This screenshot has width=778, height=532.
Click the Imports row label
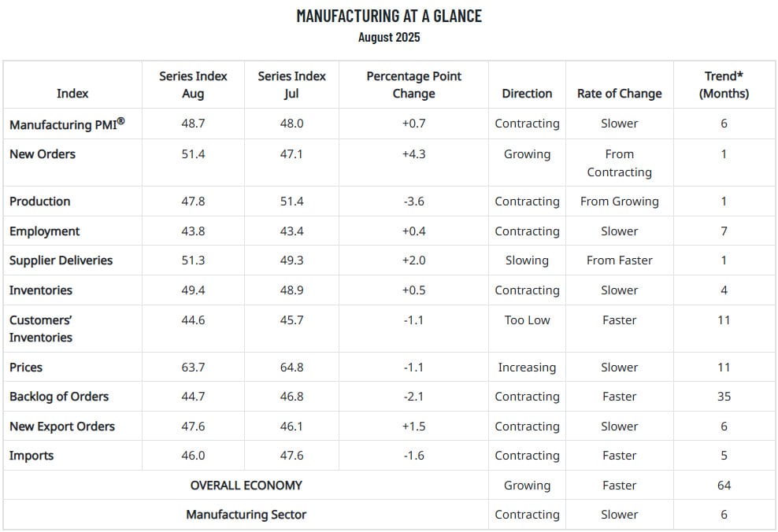pos(31,456)
